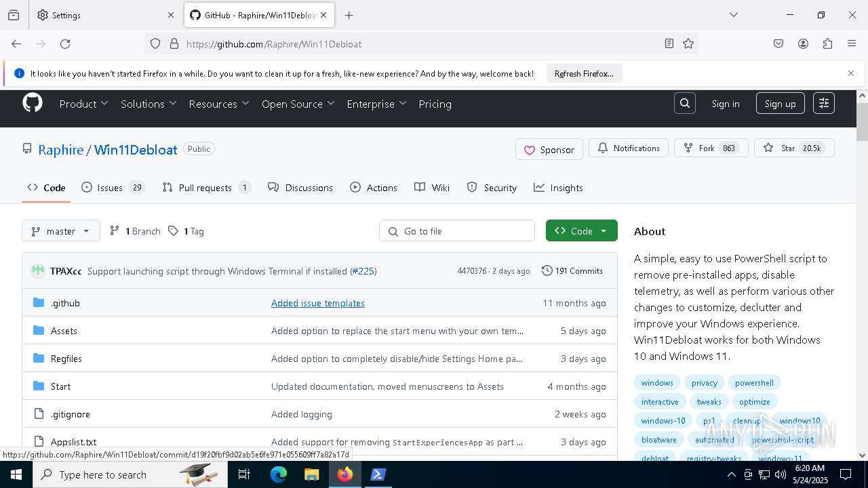Click the GitHub logo icon

coord(33,103)
